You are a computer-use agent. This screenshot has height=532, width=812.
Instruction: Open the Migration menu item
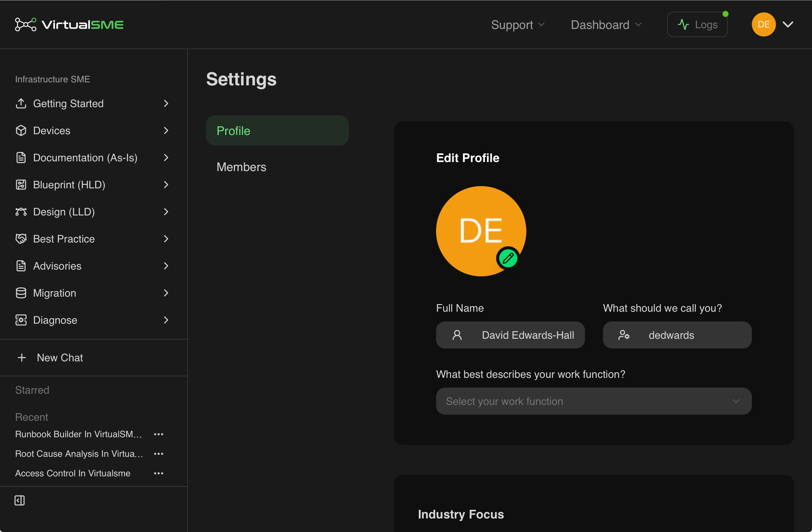click(93, 293)
